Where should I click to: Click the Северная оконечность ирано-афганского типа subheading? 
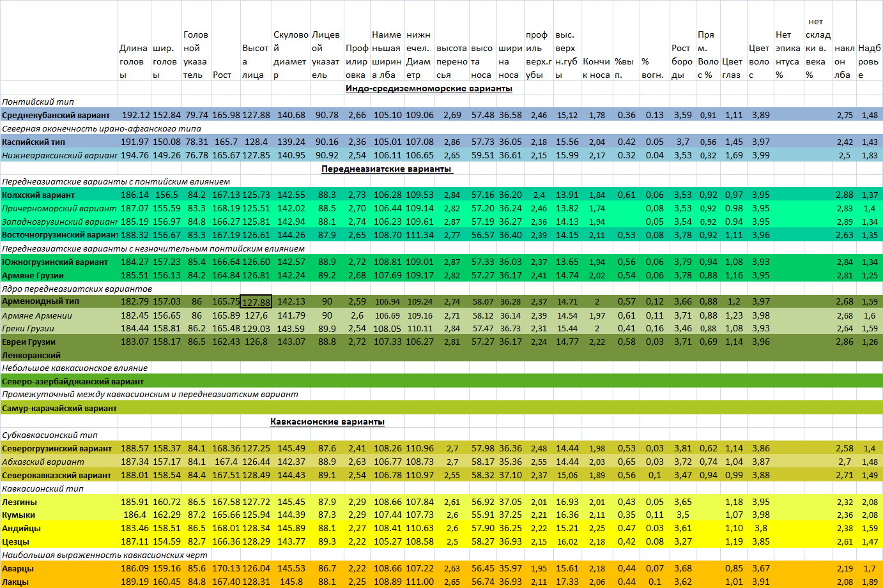pyautogui.click(x=102, y=128)
